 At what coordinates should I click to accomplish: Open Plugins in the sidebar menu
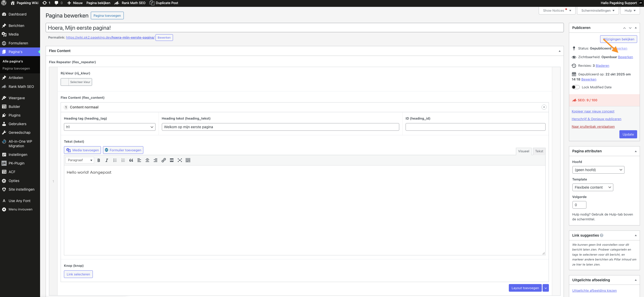click(14, 115)
